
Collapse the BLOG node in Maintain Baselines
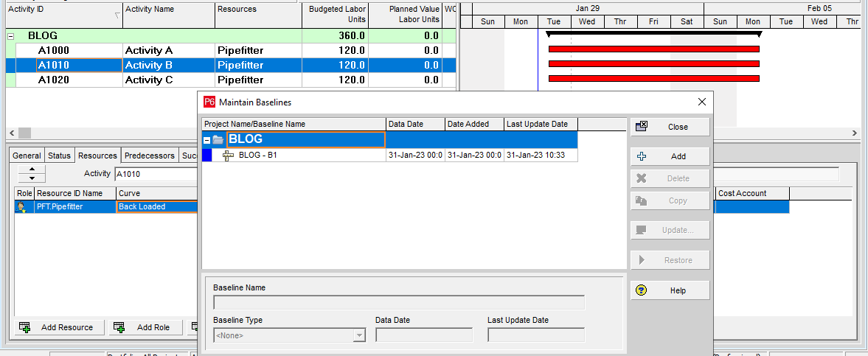click(207, 140)
